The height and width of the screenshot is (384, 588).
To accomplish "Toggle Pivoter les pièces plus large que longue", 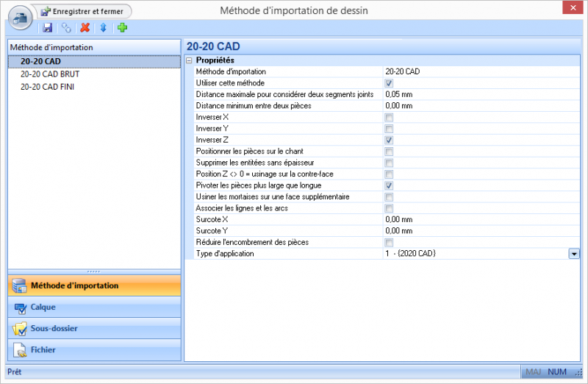I will pyautogui.click(x=389, y=186).
